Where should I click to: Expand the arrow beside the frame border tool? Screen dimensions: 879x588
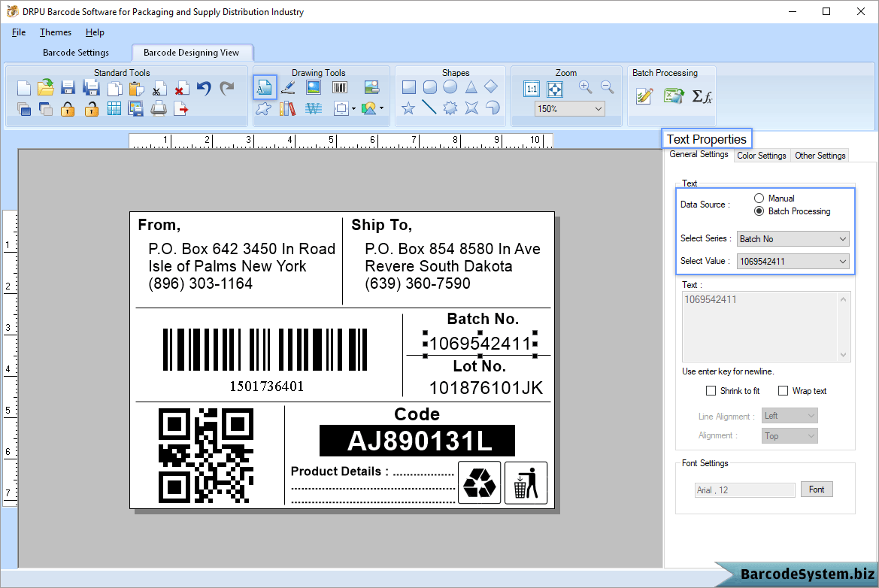353,109
